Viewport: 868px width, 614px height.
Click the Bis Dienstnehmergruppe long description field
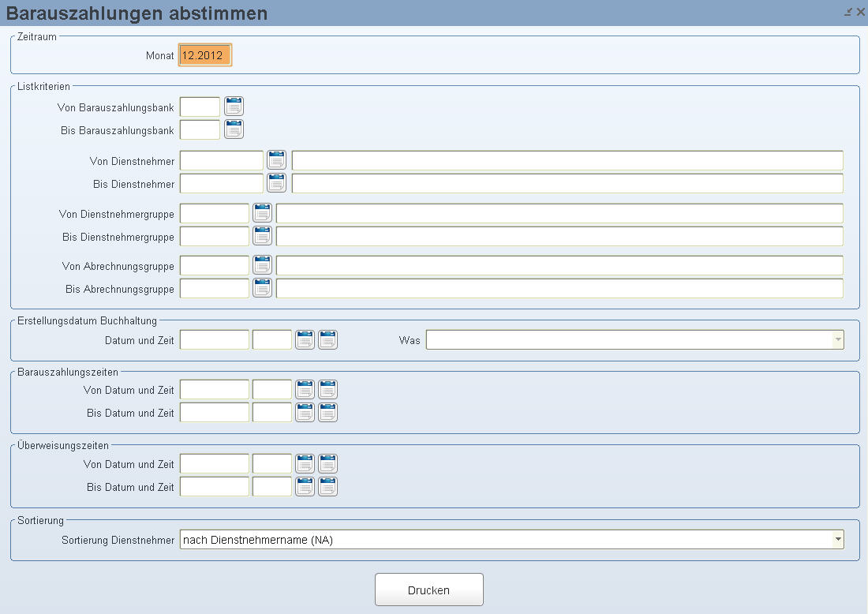[x=559, y=236]
